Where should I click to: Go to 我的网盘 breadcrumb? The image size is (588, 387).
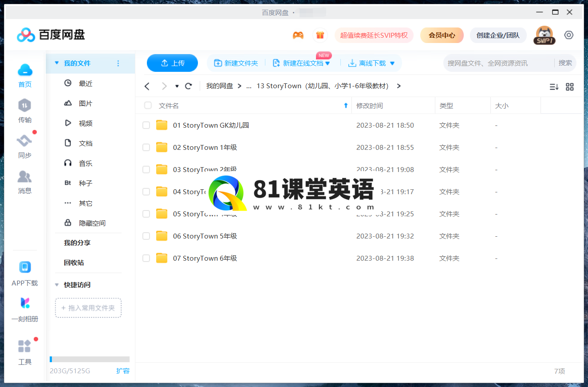click(x=220, y=86)
